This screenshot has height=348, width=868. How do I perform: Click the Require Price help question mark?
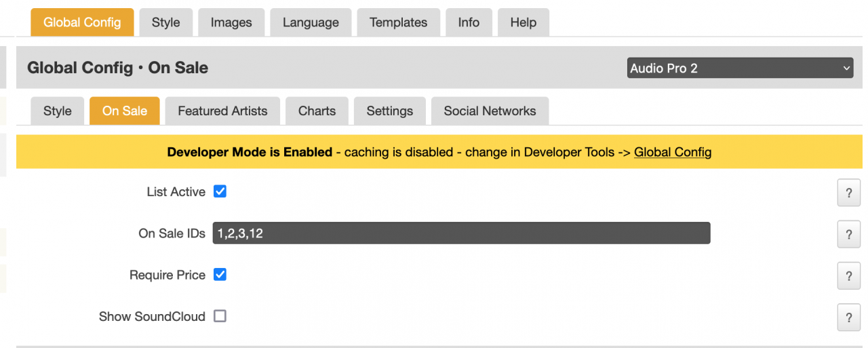click(x=848, y=276)
